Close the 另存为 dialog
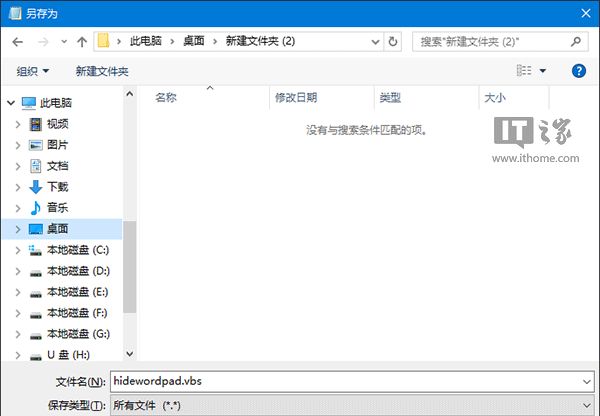The image size is (600, 416). point(585,13)
